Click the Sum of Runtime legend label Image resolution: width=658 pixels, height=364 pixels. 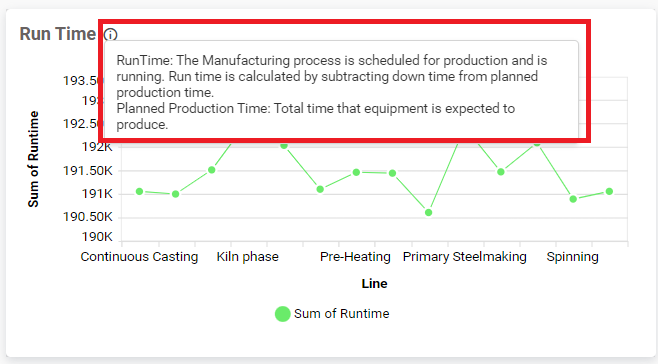[x=342, y=314]
